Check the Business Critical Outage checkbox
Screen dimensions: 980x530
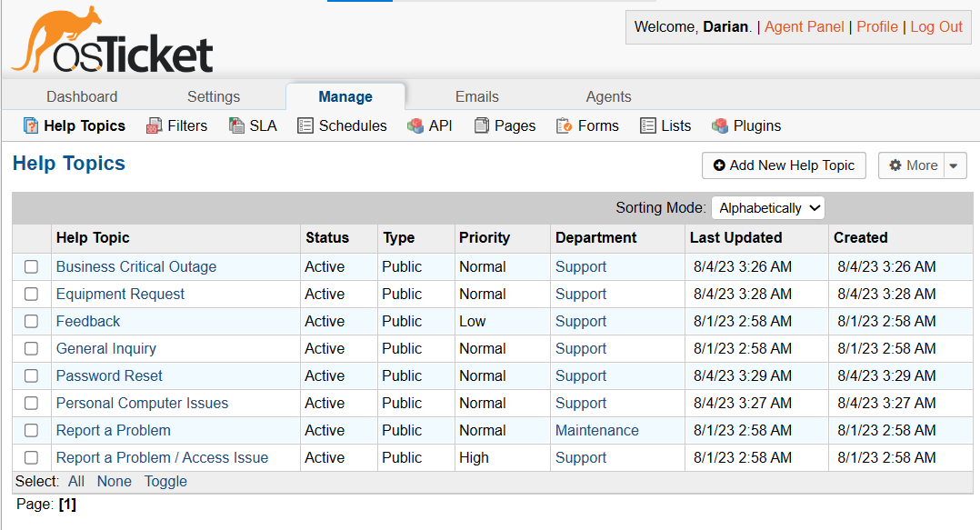pos(31,266)
